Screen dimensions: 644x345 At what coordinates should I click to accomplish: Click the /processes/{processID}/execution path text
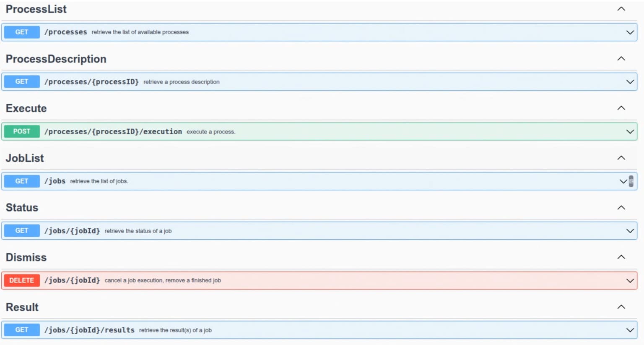pyautogui.click(x=113, y=131)
